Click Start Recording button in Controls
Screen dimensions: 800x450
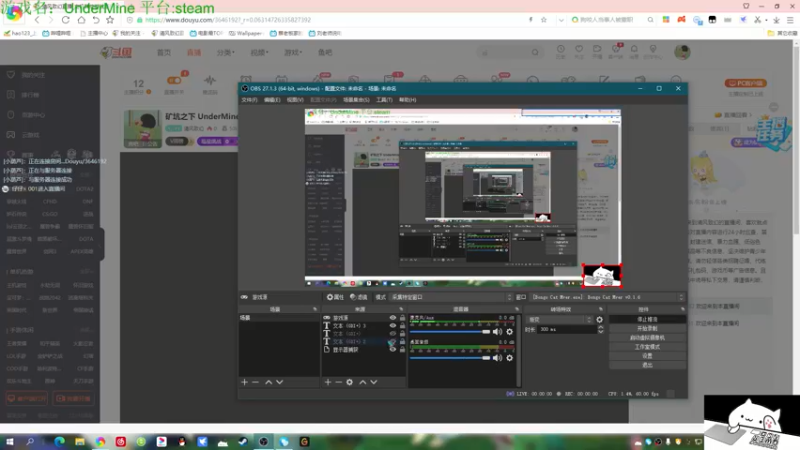click(x=647, y=329)
